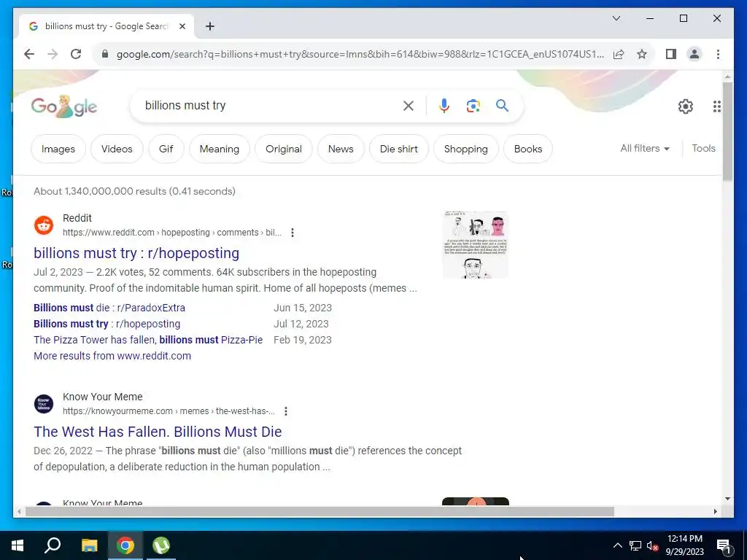Select the Die shirt filter chip
Image resolution: width=747 pixels, height=560 pixels.
pos(399,149)
